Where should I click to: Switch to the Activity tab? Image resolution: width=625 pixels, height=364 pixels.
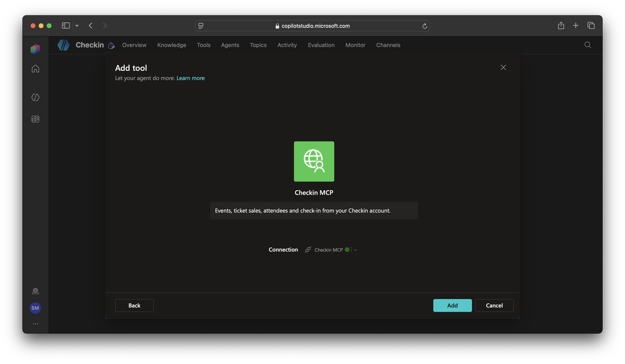287,45
